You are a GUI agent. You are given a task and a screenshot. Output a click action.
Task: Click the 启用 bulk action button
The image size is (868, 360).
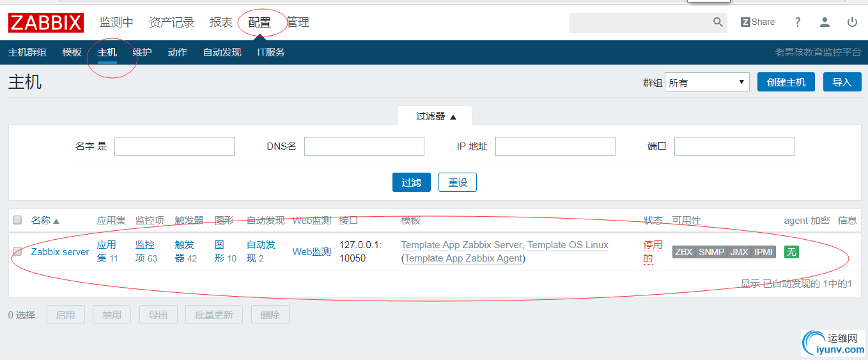(65, 315)
